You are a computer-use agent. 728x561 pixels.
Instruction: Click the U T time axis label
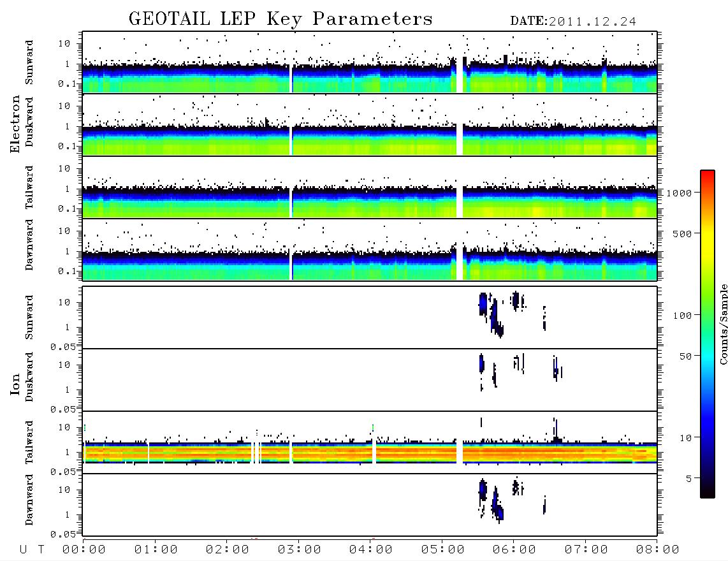pos(32,550)
